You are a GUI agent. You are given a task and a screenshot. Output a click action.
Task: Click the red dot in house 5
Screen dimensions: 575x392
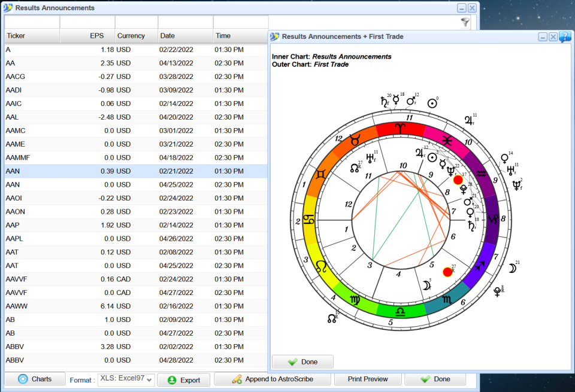click(x=447, y=272)
